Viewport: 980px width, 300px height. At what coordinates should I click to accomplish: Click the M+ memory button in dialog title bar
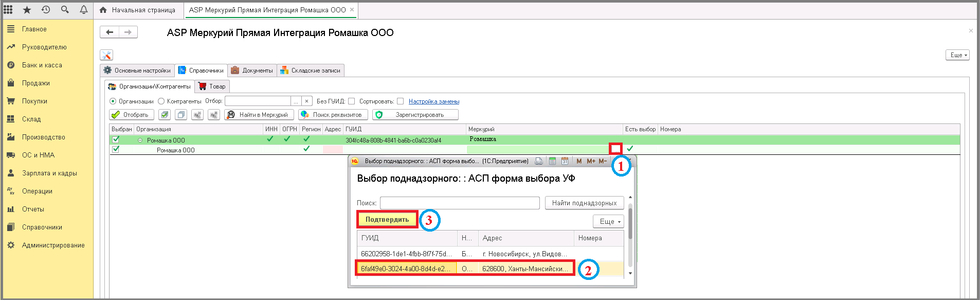pos(591,161)
